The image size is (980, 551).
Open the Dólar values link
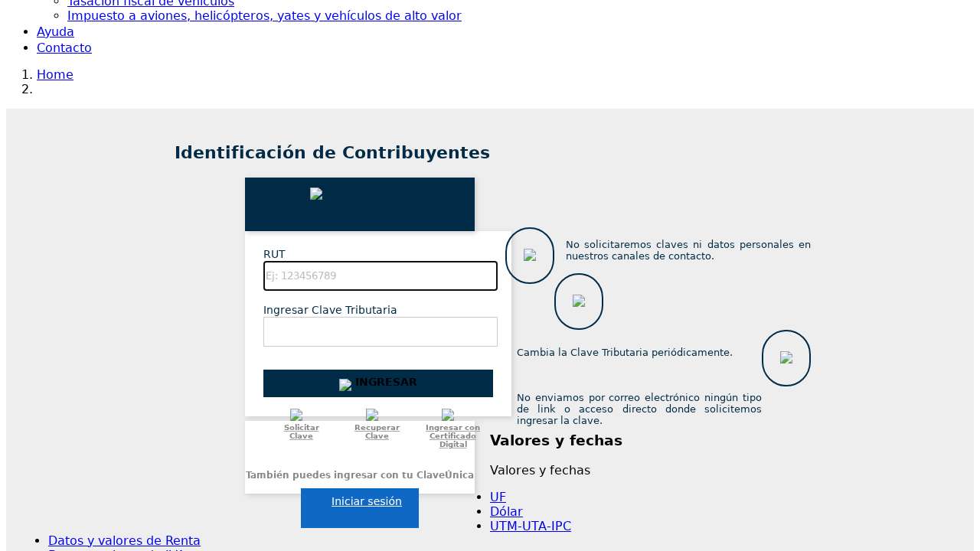(506, 512)
